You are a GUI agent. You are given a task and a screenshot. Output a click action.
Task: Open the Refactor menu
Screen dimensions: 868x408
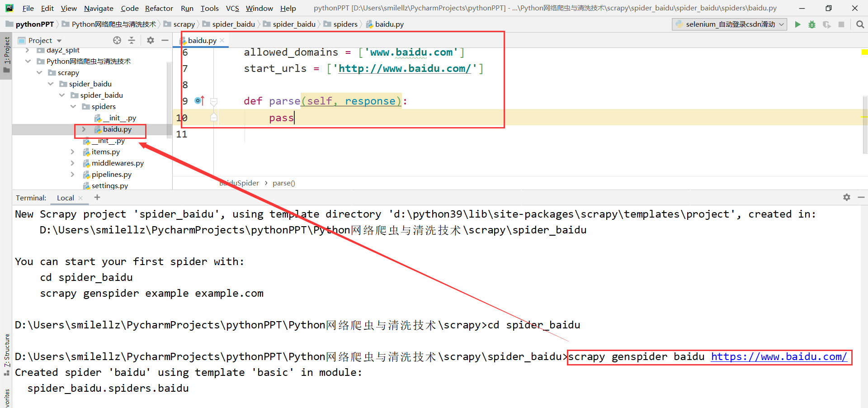tap(159, 8)
